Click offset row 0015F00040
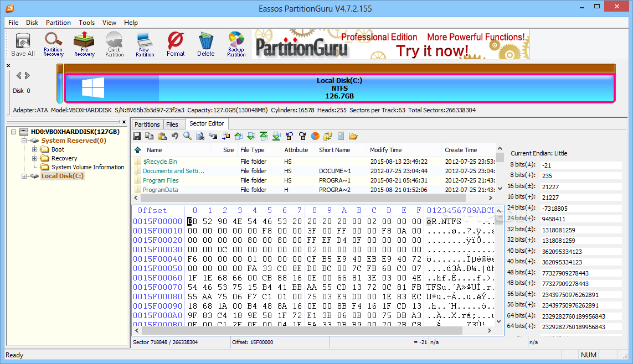Image resolution: width=633 pixels, height=364 pixels. pyautogui.click(x=157, y=259)
